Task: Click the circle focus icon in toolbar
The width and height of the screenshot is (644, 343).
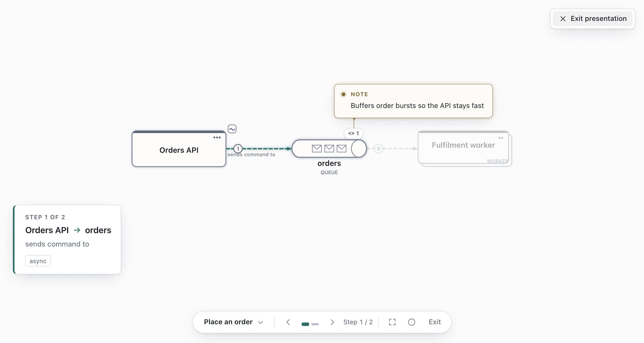Action: pos(412,322)
